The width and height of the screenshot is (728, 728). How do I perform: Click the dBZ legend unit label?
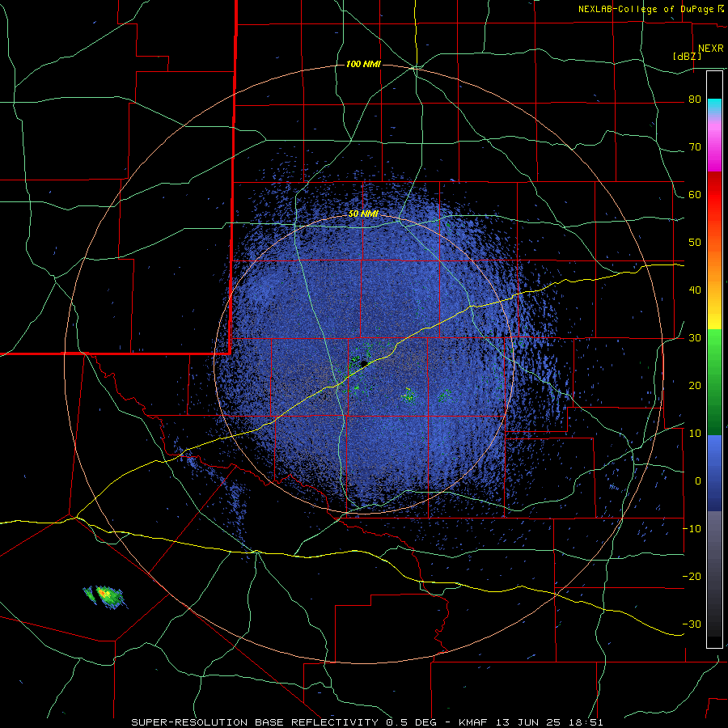tap(687, 57)
